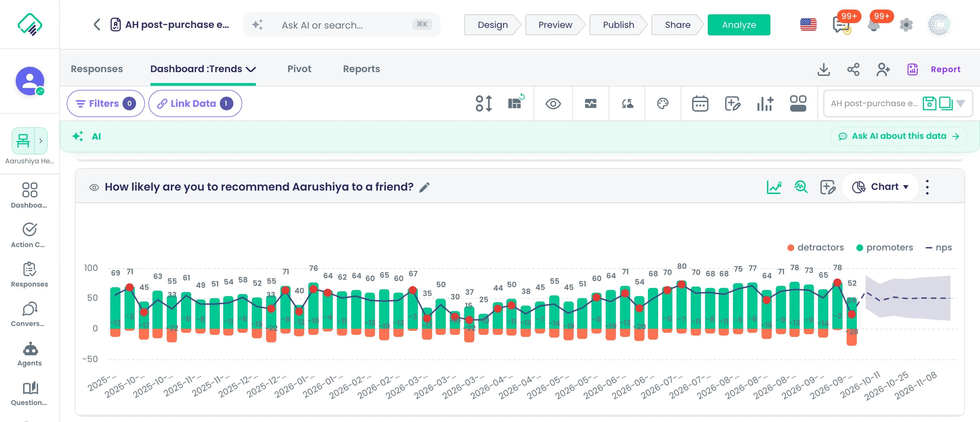Open the settings gear icon
This screenshot has width=980, height=422.
pyautogui.click(x=906, y=25)
